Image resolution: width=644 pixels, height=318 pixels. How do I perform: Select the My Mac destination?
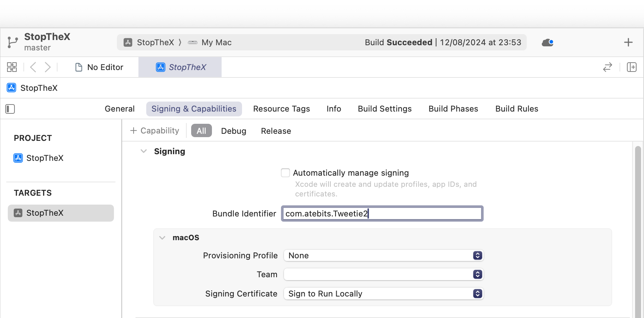pyautogui.click(x=210, y=42)
